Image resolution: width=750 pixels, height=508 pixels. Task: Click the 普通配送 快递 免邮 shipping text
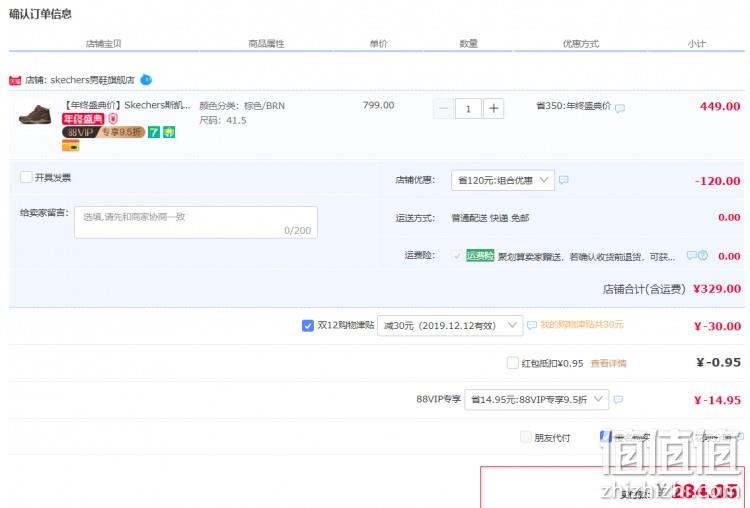click(x=490, y=218)
